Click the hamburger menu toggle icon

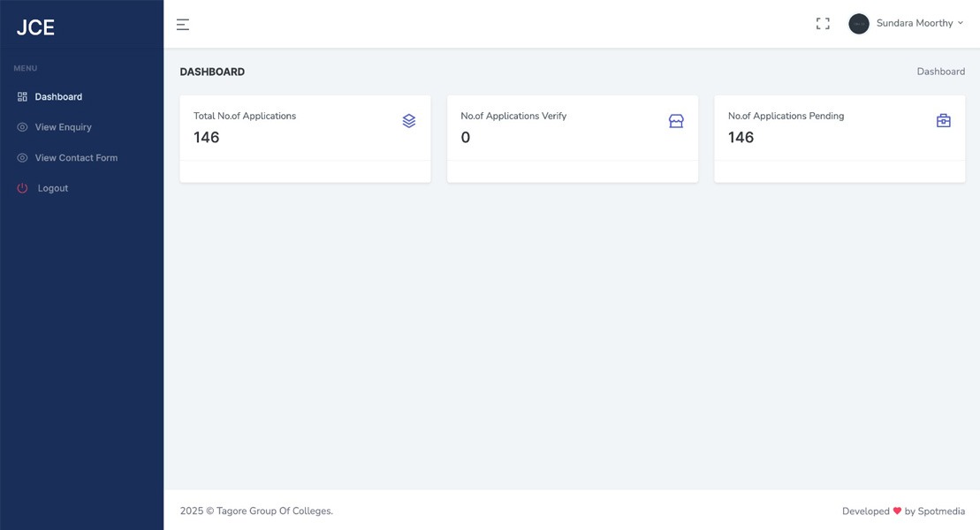[x=183, y=25]
